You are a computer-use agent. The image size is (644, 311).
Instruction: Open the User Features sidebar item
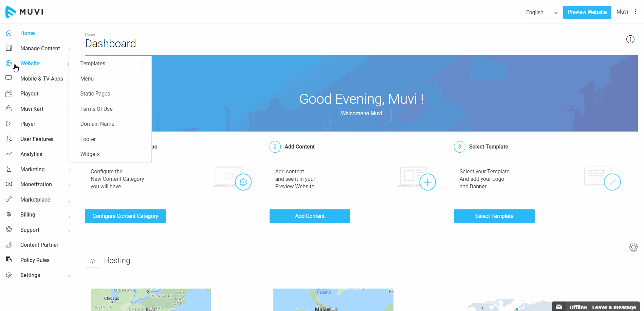[x=37, y=139]
